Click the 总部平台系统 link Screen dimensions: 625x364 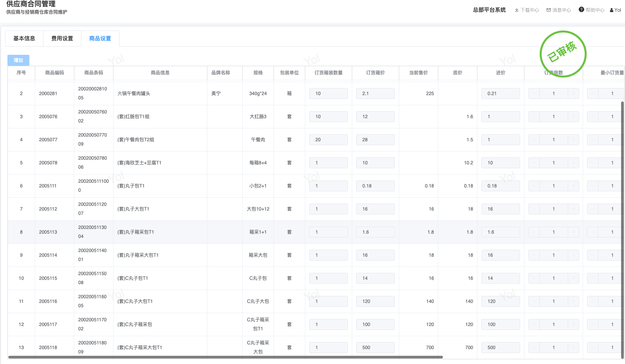click(489, 10)
